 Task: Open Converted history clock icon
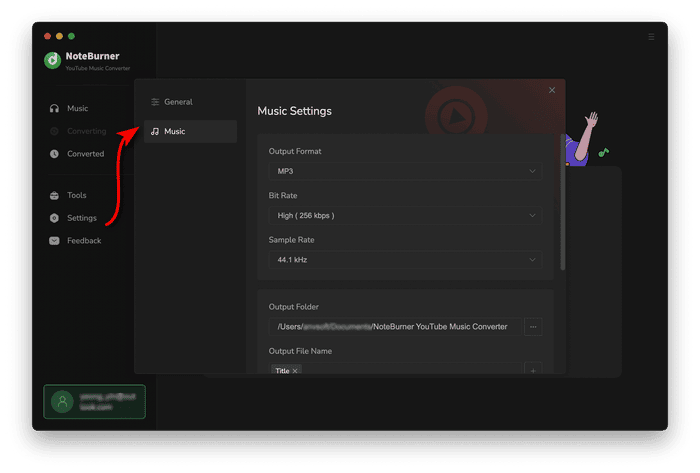coord(55,154)
